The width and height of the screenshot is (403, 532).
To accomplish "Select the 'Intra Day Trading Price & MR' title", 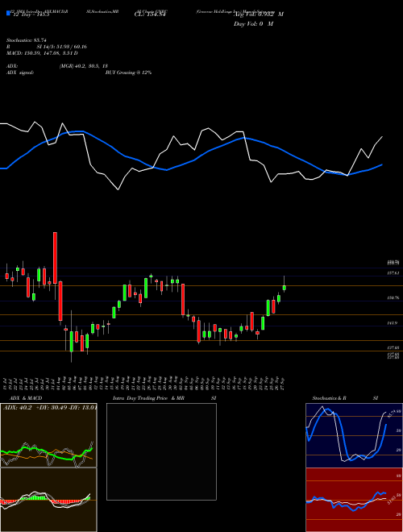I will [148, 398].
